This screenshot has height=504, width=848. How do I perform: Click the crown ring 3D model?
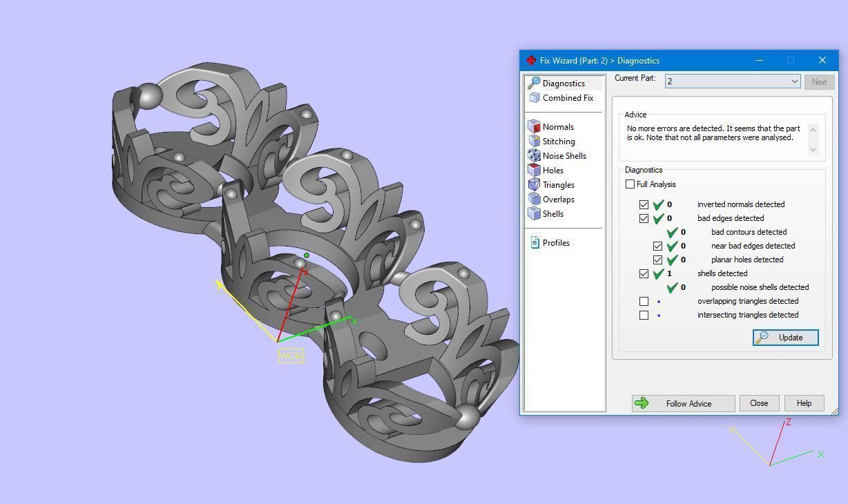coord(314,262)
